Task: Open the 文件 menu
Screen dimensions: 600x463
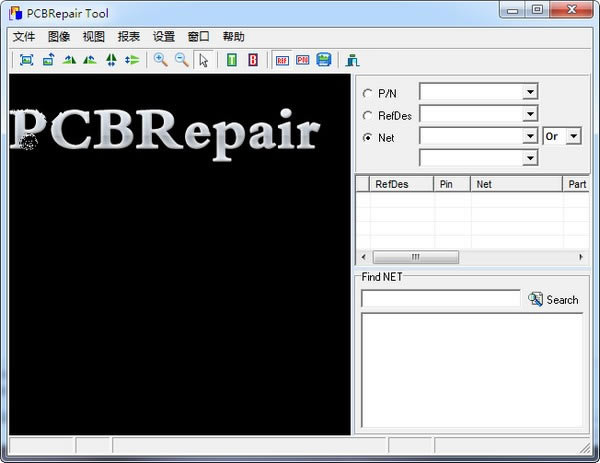Action: coord(24,37)
